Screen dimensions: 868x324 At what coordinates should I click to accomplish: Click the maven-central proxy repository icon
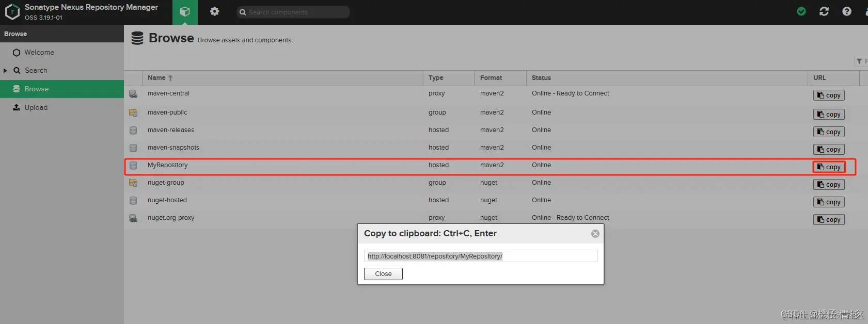133,94
